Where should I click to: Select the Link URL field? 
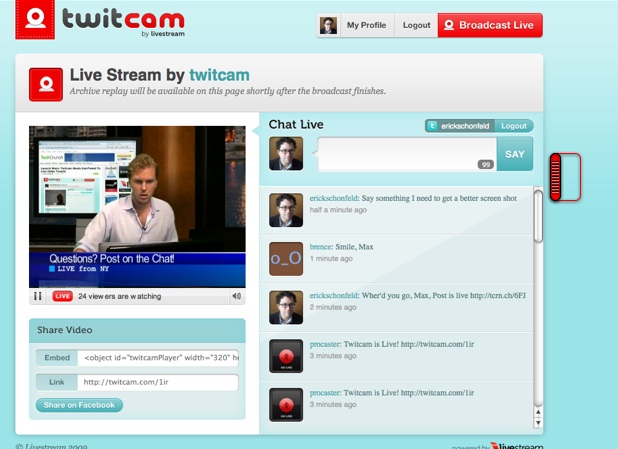(x=158, y=382)
